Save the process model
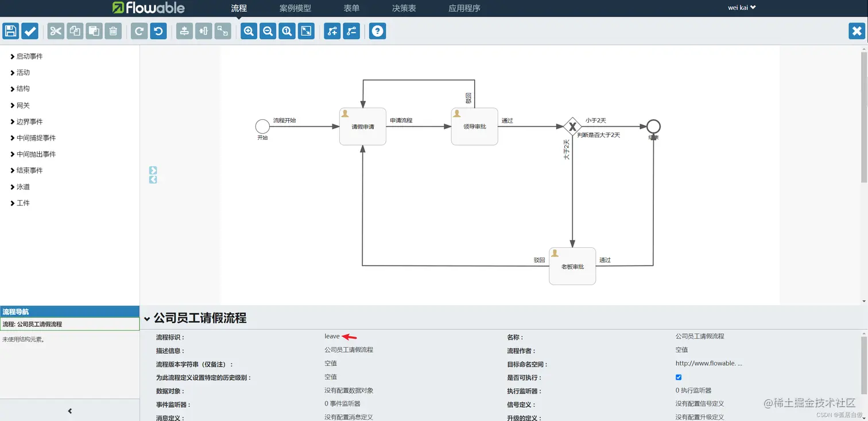868x421 pixels. tap(10, 31)
